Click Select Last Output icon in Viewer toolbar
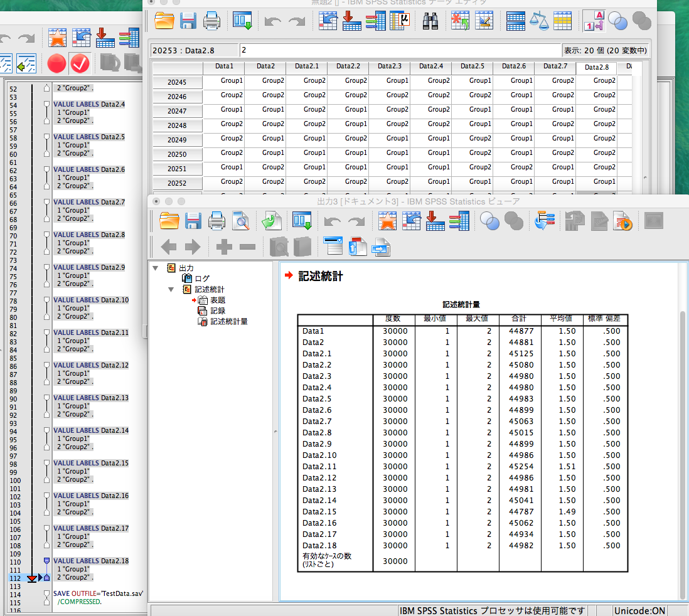This screenshot has height=616, width=689. [x=545, y=221]
